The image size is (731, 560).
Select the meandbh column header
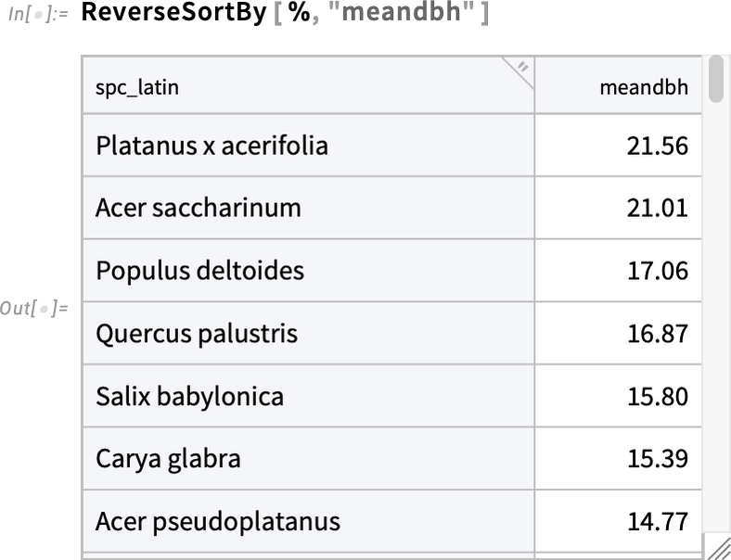pyautogui.click(x=618, y=86)
